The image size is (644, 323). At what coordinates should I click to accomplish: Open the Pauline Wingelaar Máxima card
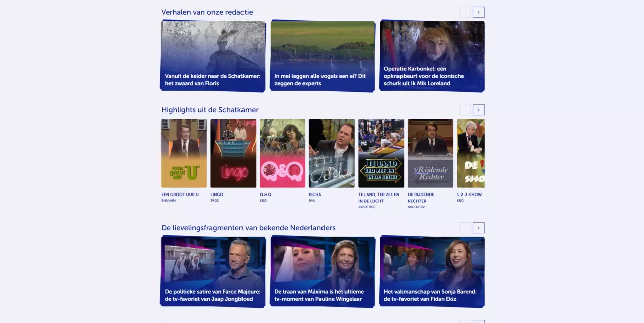tap(323, 272)
